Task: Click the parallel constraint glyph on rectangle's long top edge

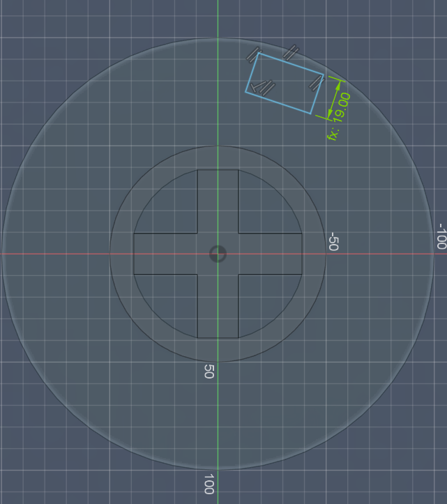Action: coord(291,52)
